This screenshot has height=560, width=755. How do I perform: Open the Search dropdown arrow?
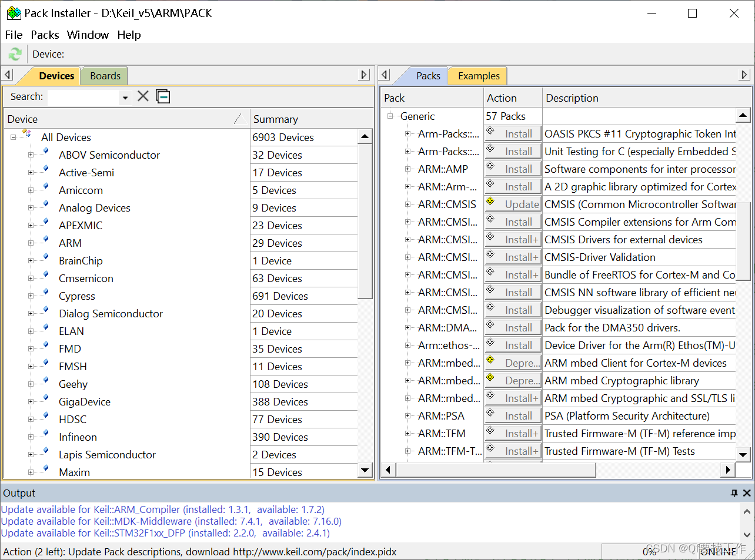125,98
